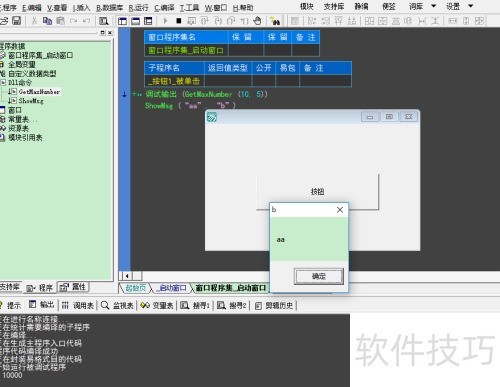Open the W.窗口 menu
This screenshot has height=387, width=500.
(216, 7)
